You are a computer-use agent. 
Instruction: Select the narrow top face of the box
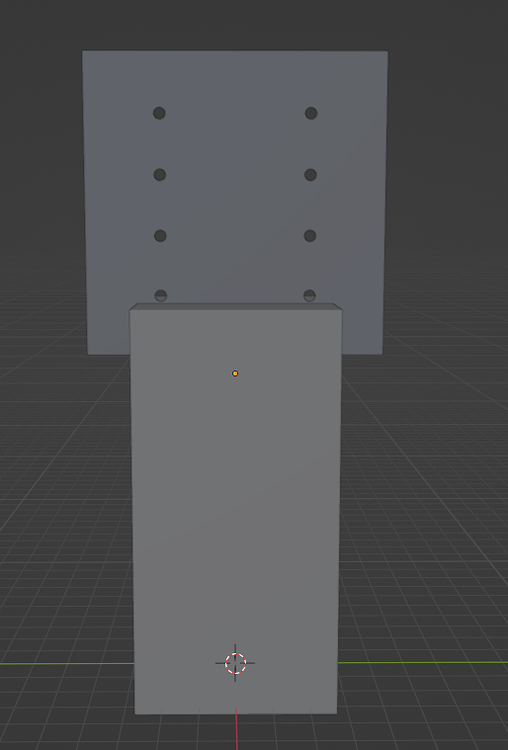[x=235, y=306]
